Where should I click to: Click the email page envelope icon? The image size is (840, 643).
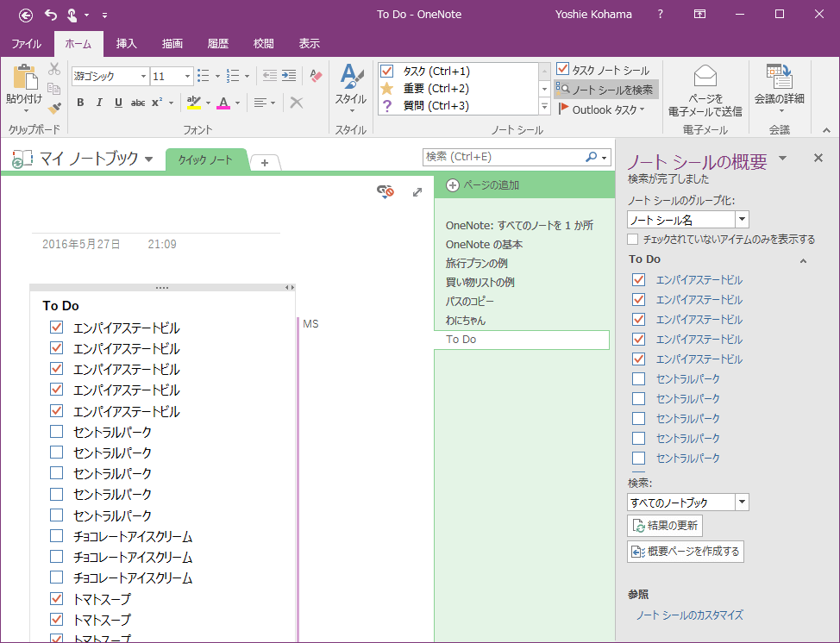point(705,76)
